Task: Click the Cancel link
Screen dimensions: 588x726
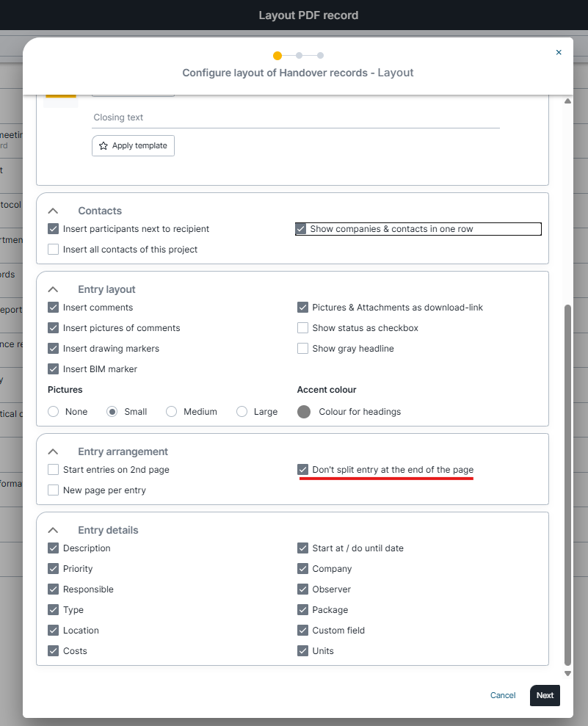Action: click(503, 696)
